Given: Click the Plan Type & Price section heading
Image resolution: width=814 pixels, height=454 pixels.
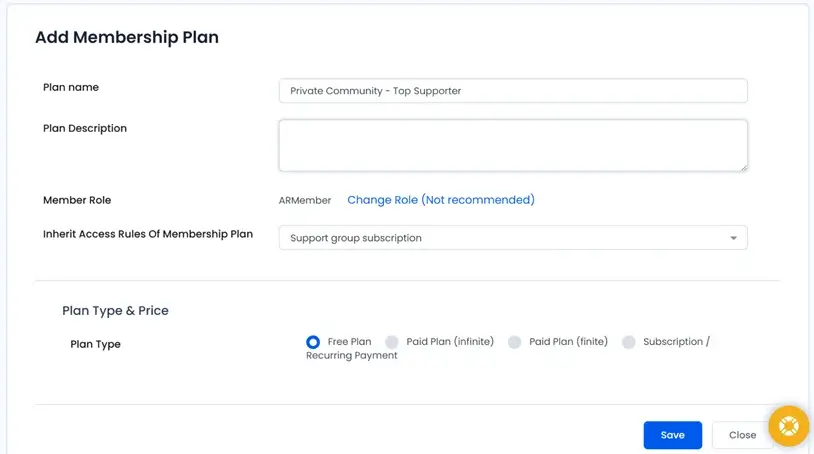Looking at the screenshot, I should [x=115, y=311].
